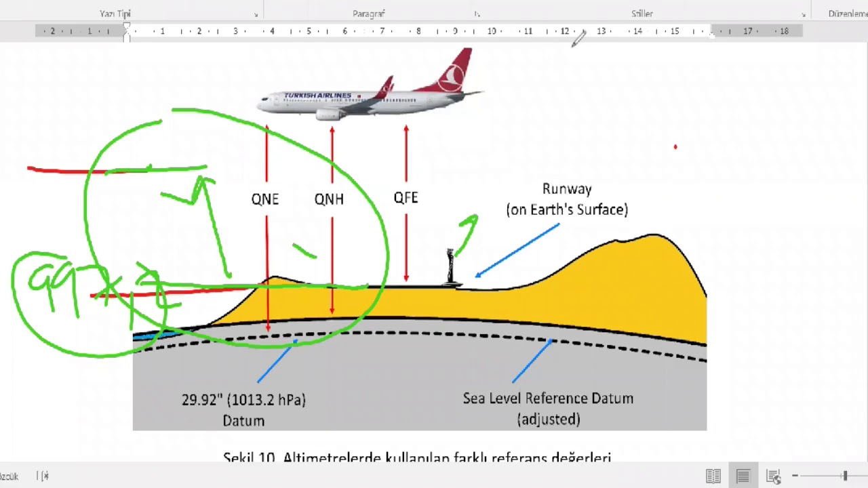Click the zoom out minus button
Screen dimensions: 868x488
pyautogui.click(x=795, y=476)
